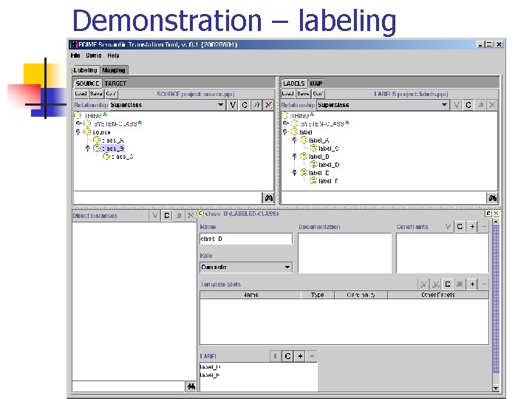532x399 pixels.
Task: Click the Documentation text area
Action: (x=345, y=253)
